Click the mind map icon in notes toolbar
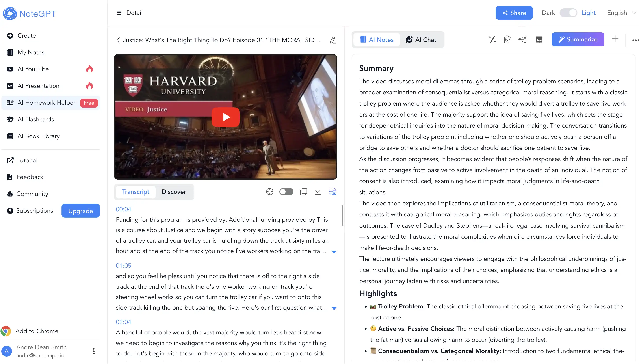Viewport: 639px width, 364px height. click(x=522, y=39)
